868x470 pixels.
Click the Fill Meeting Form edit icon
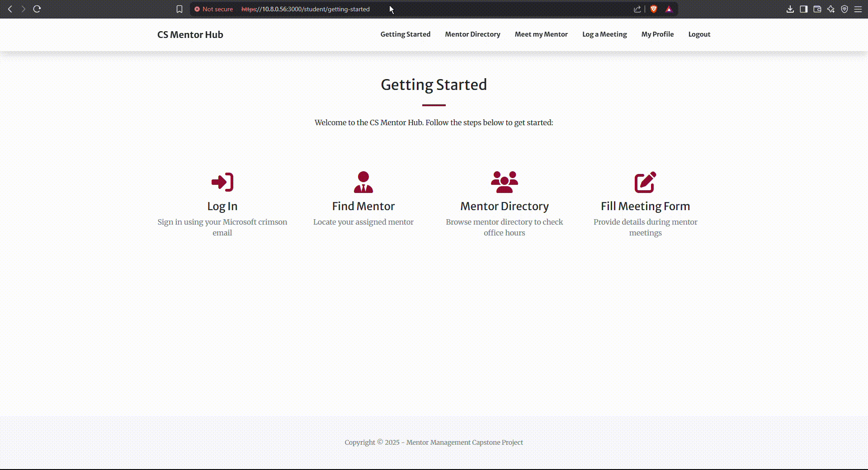point(645,182)
